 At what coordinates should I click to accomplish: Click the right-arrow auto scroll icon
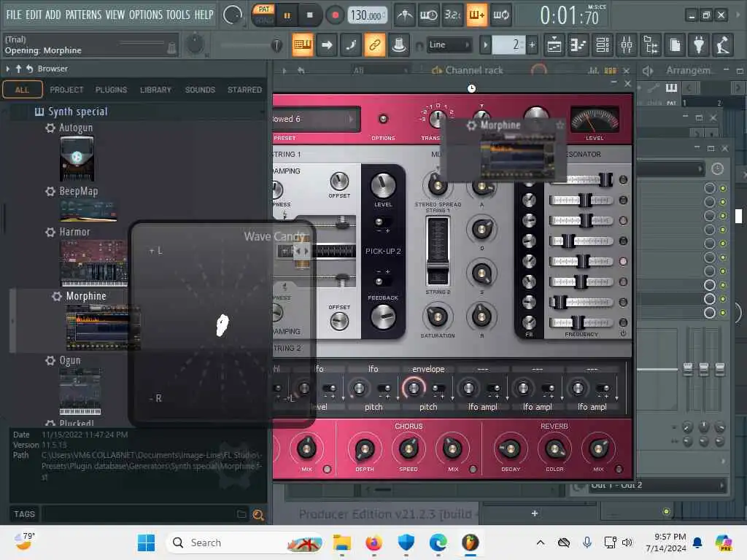pyautogui.click(x=327, y=44)
